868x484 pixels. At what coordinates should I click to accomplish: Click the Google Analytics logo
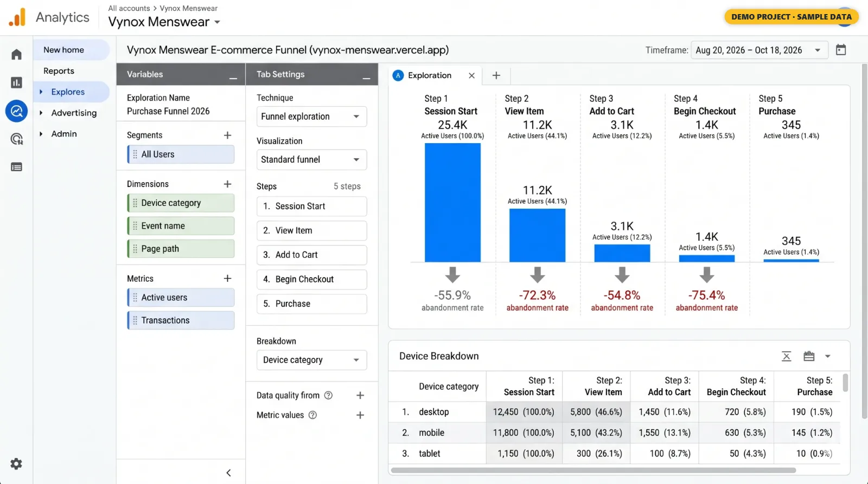coord(17,17)
